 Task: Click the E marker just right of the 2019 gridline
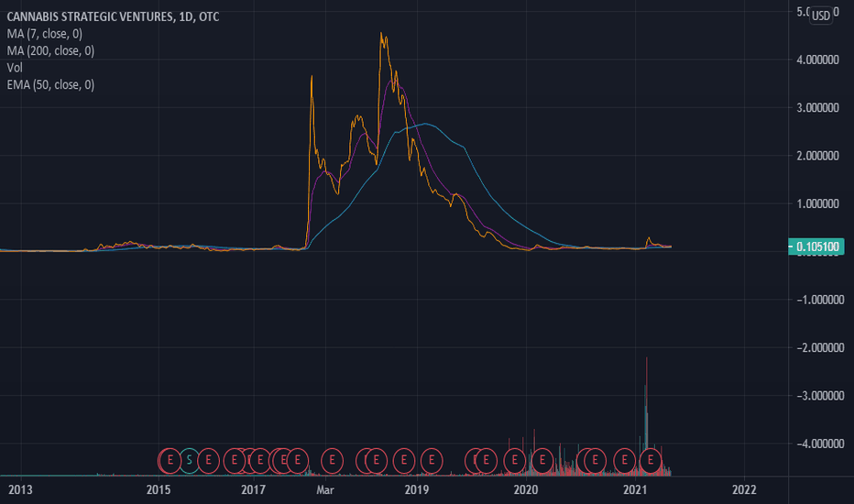point(432,460)
